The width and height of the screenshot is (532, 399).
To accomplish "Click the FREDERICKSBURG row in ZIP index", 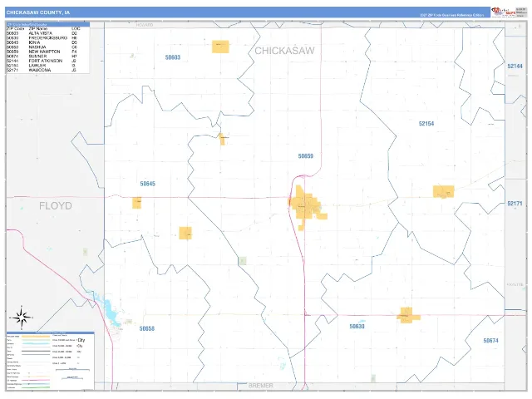I will click(x=42, y=38).
